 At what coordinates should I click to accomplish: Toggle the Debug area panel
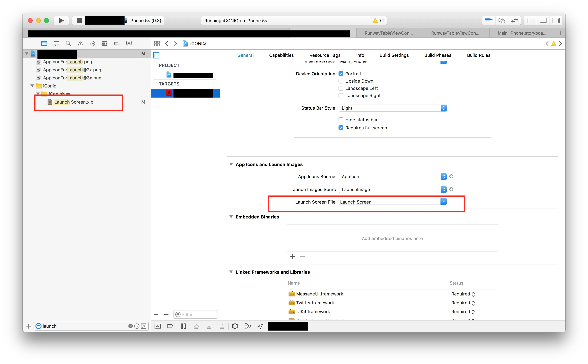click(x=543, y=21)
